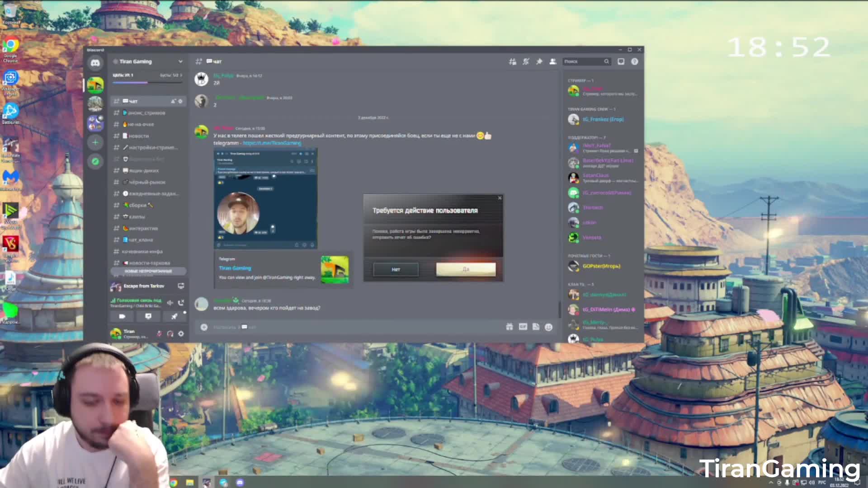This screenshot has width=868, height=488.
Task: Click Discord icon in Windows taskbar
Action: [x=240, y=483]
